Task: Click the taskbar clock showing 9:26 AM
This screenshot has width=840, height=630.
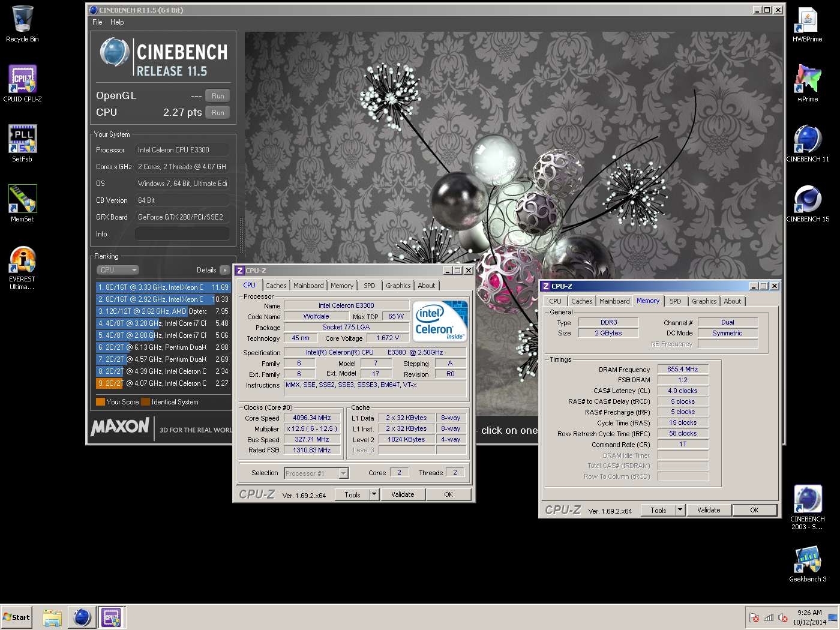Action: 809,617
